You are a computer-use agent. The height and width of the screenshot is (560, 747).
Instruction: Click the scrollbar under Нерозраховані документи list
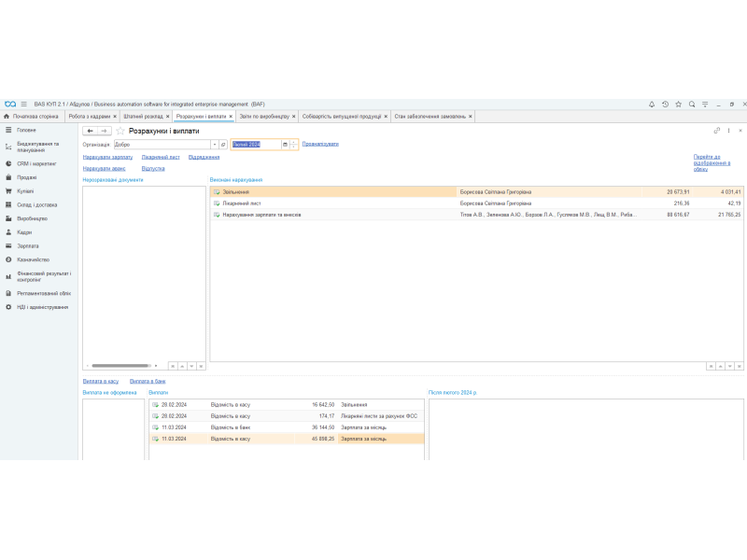(121, 366)
